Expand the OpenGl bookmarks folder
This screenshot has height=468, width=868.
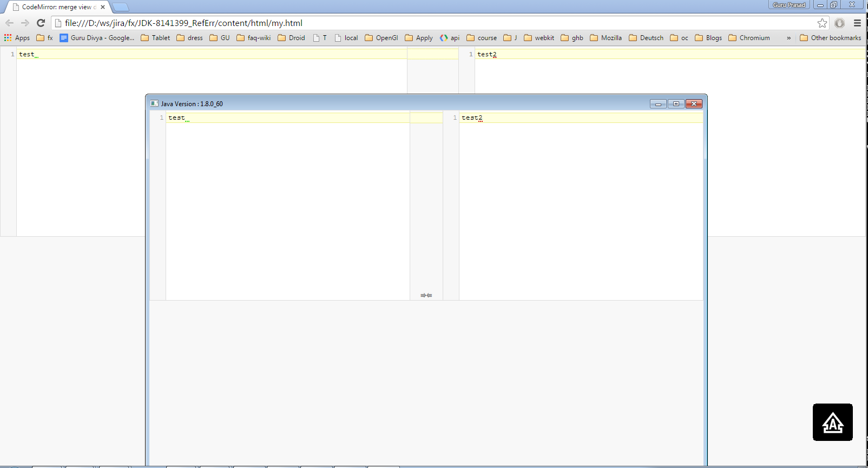tap(381, 38)
